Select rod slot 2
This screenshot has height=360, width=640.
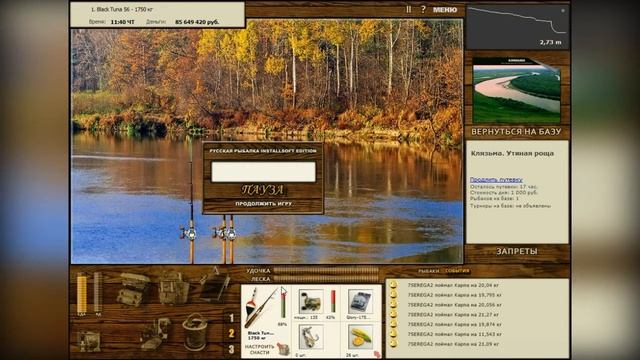pos(231,333)
